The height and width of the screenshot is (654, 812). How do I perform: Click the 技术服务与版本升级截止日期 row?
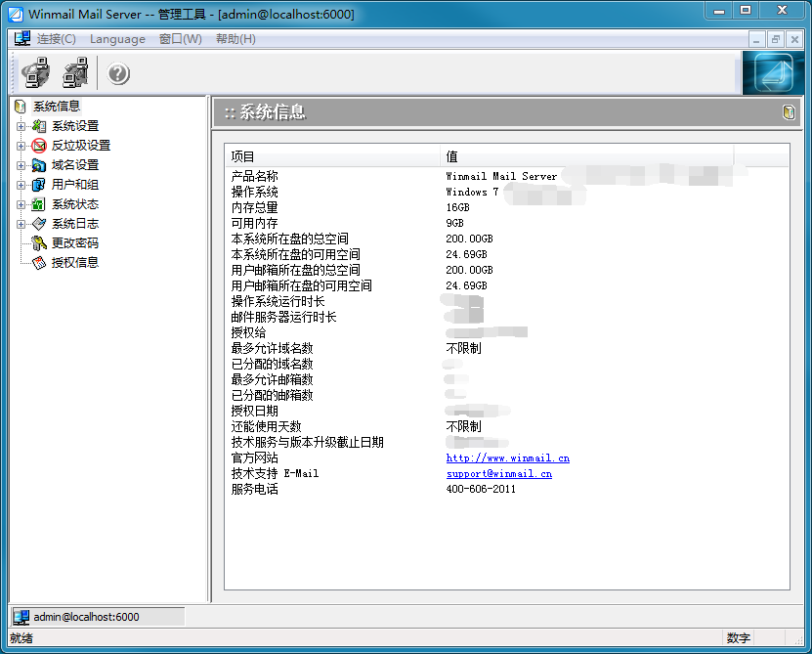[x=507, y=442]
